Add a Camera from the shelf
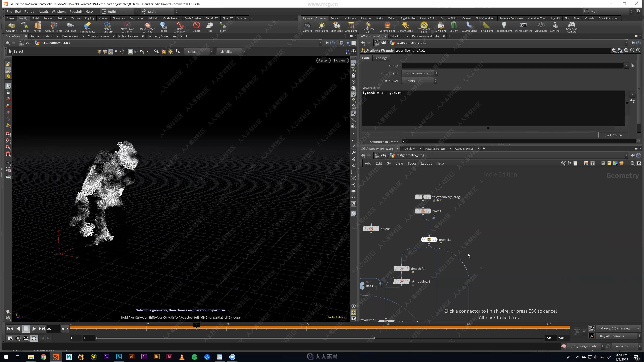 pyautogui.click(x=307, y=27)
